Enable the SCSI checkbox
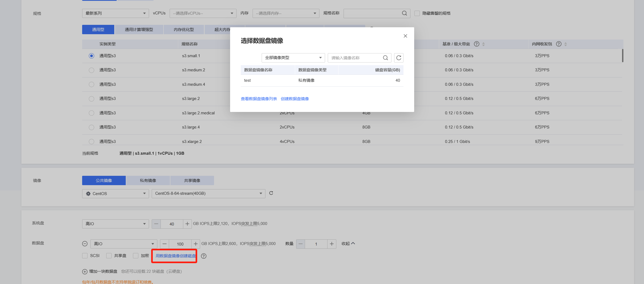Image resolution: width=644 pixels, height=284 pixels. pyautogui.click(x=85, y=256)
